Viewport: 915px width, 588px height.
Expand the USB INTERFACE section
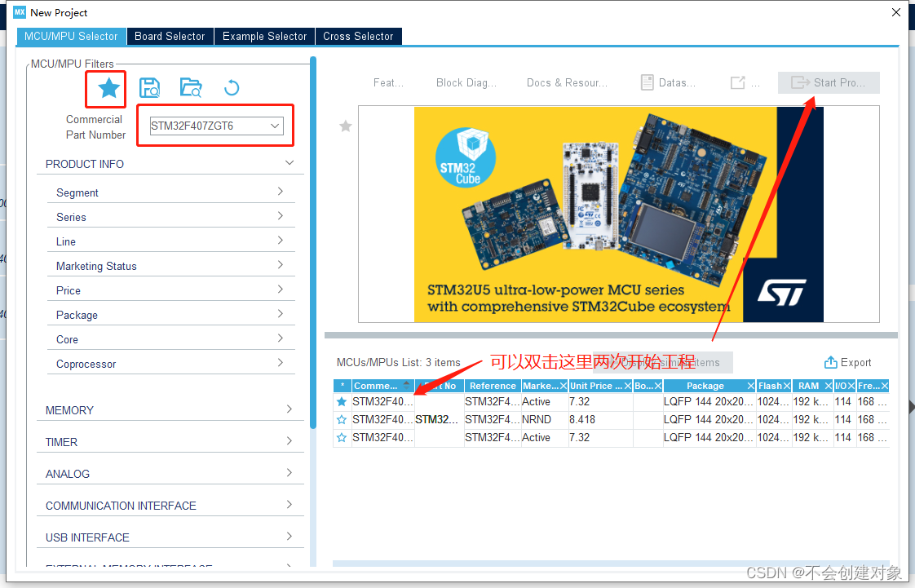(x=290, y=536)
